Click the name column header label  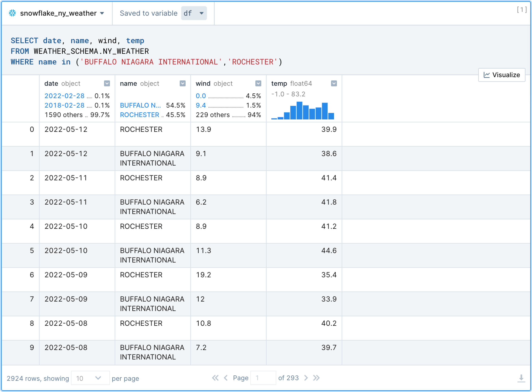tap(128, 84)
